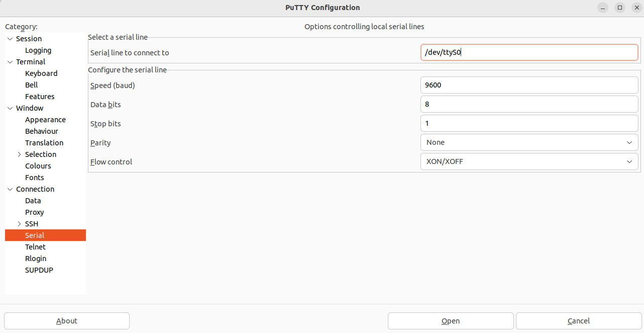Click the 'Stop bits' label
Image resolution: width=644 pixels, height=333 pixels.
point(105,124)
